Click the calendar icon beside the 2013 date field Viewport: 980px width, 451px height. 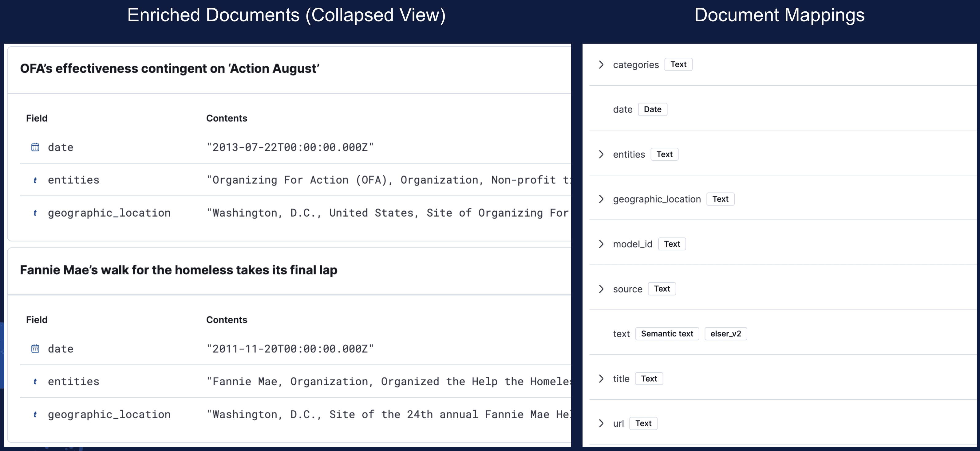click(35, 147)
